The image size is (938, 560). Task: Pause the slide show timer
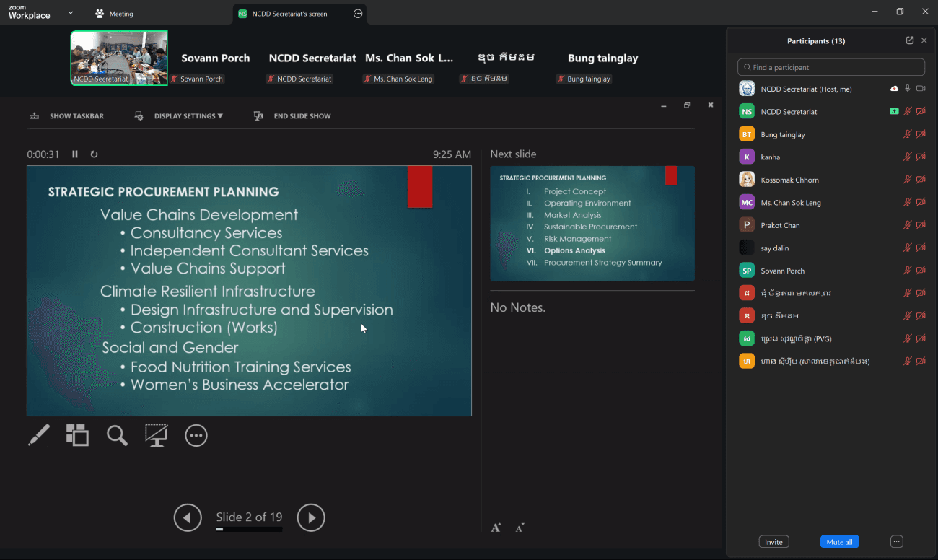(x=75, y=154)
